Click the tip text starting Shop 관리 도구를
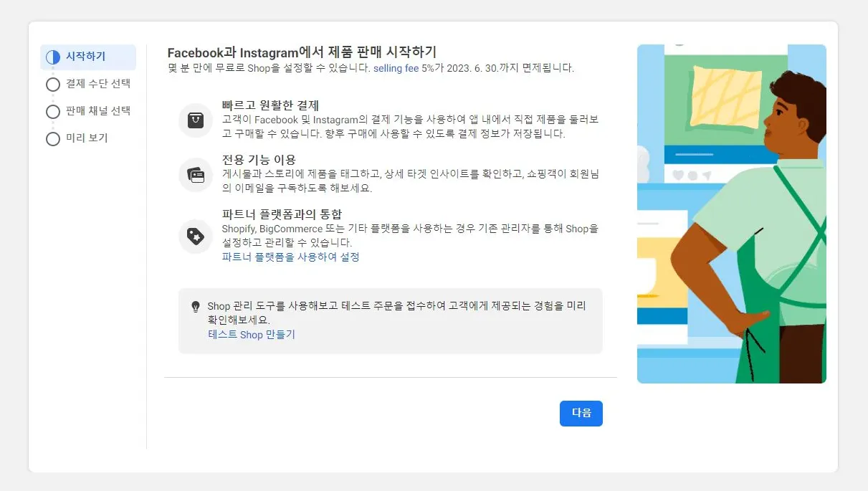The width and height of the screenshot is (868, 491). tap(397, 313)
